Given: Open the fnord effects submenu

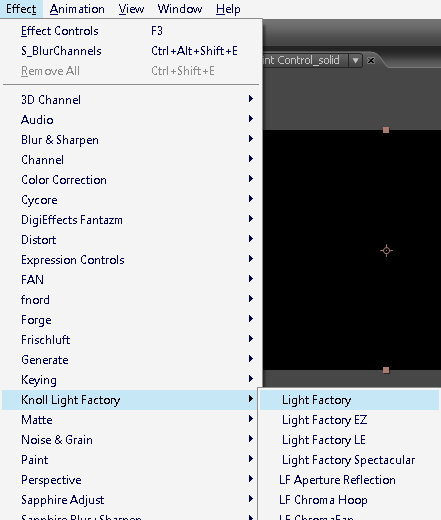Looking at the screenshot, I should pyautogui.click(x=130, y=300).
